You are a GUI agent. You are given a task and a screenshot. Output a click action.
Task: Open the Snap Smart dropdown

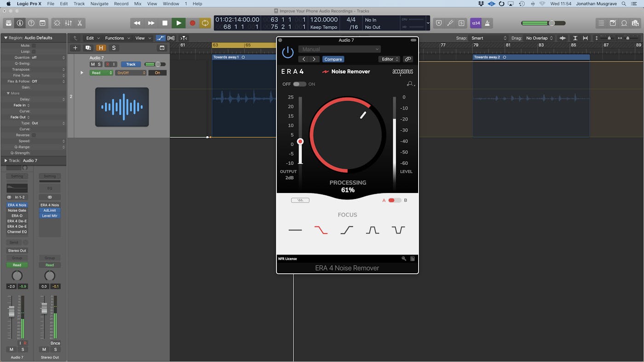[489, 38]
